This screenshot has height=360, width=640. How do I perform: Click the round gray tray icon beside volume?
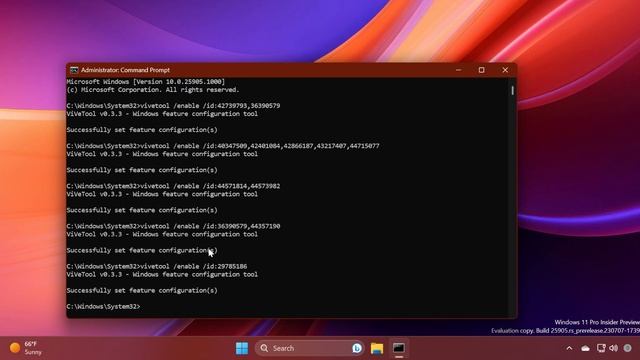pos(628,348)
